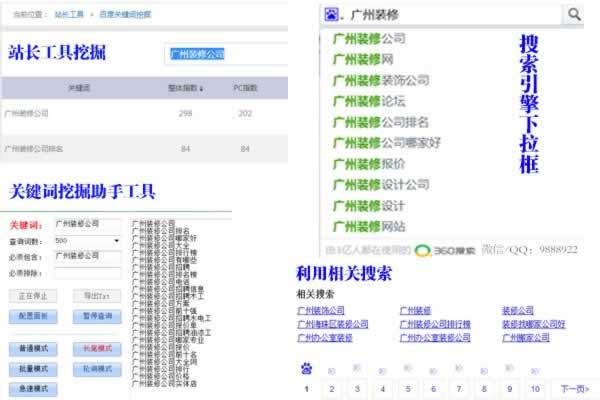Click the 配置面板 button
Screen dimensions: 600x400
point(33,316)
